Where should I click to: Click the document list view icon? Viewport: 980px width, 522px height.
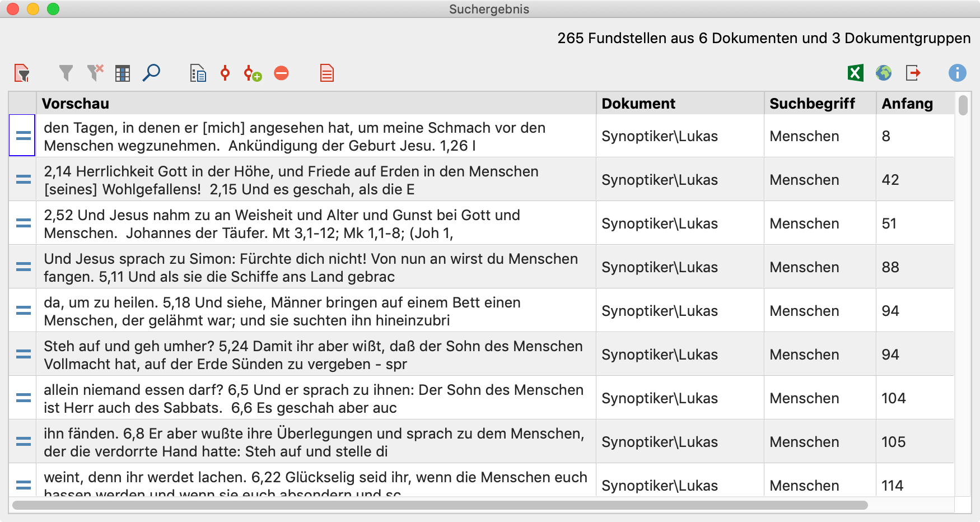coord(198,73)
